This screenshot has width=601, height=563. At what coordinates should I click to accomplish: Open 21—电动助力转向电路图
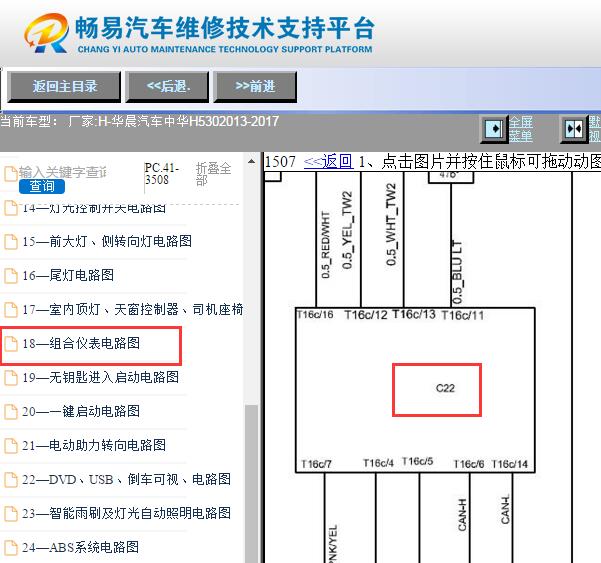(94, 445)
